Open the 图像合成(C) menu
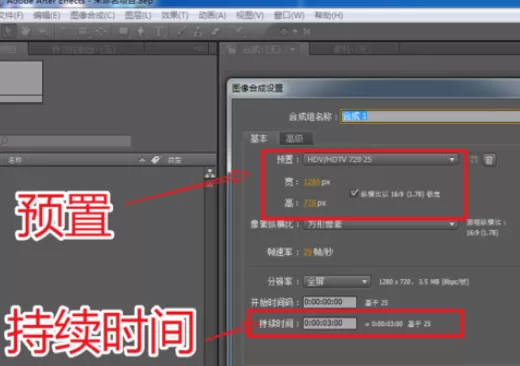The image size is (520, 366). tap(92, 15)
